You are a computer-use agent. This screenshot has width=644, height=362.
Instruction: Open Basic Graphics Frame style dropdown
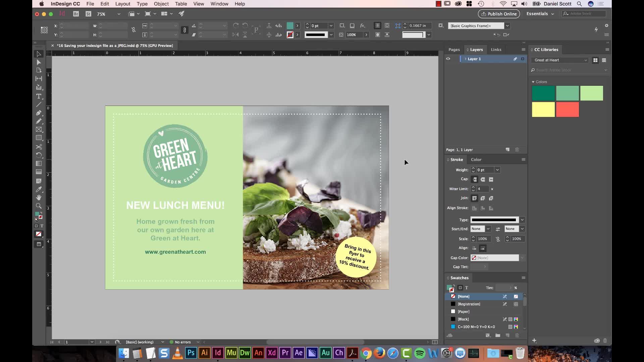507,25
